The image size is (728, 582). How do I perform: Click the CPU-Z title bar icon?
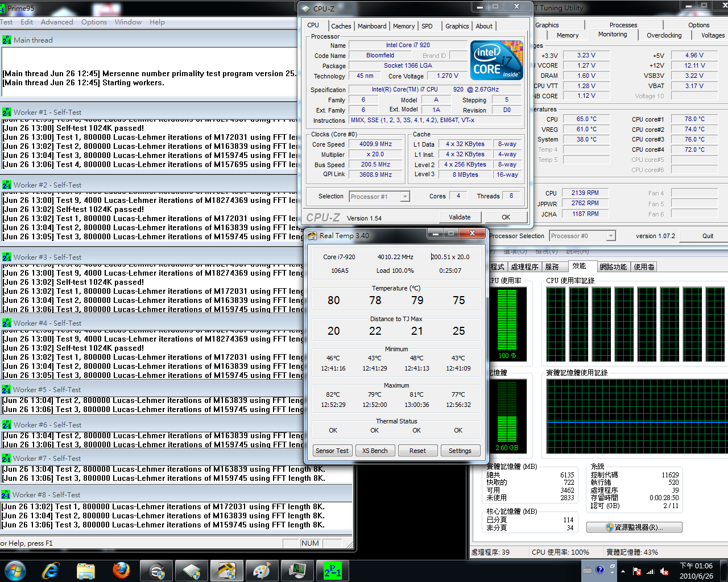click(306, 9)
